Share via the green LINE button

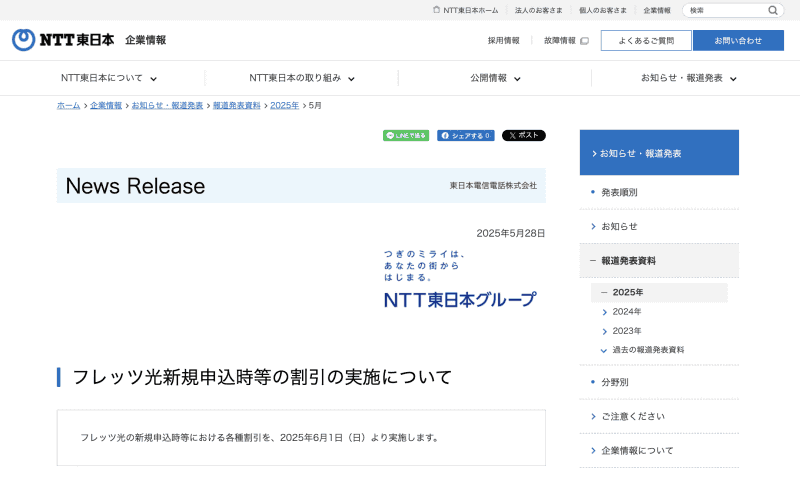[x=406, y=136]
